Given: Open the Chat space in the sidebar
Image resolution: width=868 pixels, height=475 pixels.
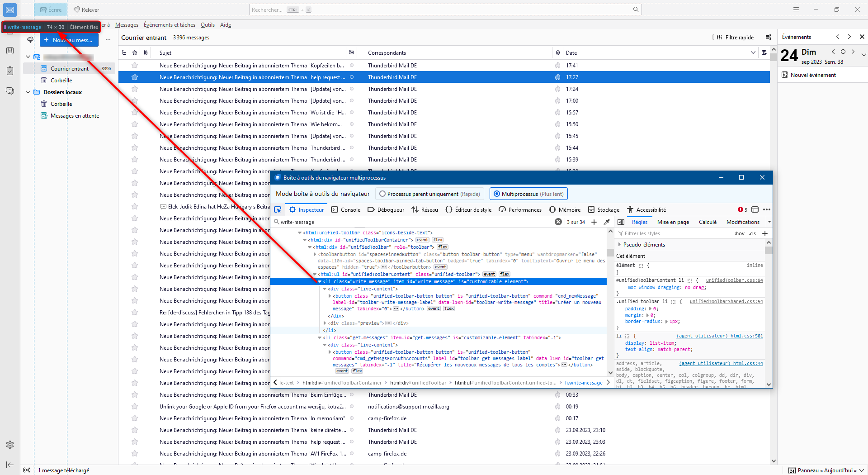Looking at the screenshot, I should click(x=10, y=91).
